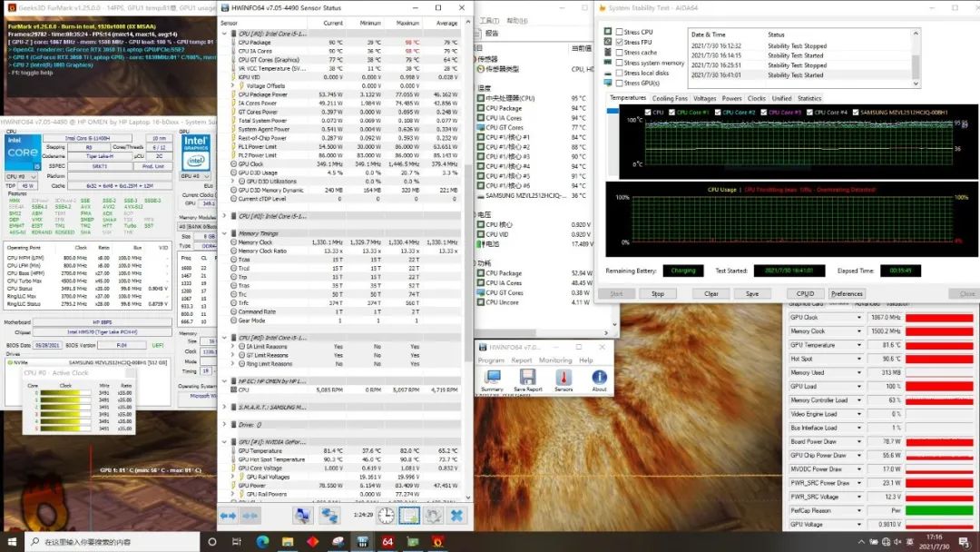Toggle CPU Core #1 graph checkbox

coord(671,113)
